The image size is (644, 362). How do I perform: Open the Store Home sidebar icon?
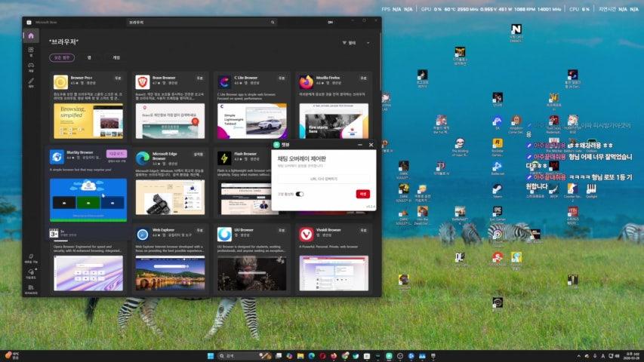[x=31, y=35]
